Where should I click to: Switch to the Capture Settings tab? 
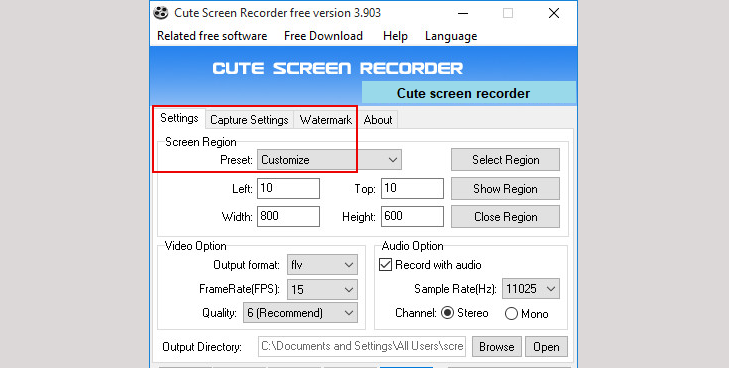[x=249, y=120]
